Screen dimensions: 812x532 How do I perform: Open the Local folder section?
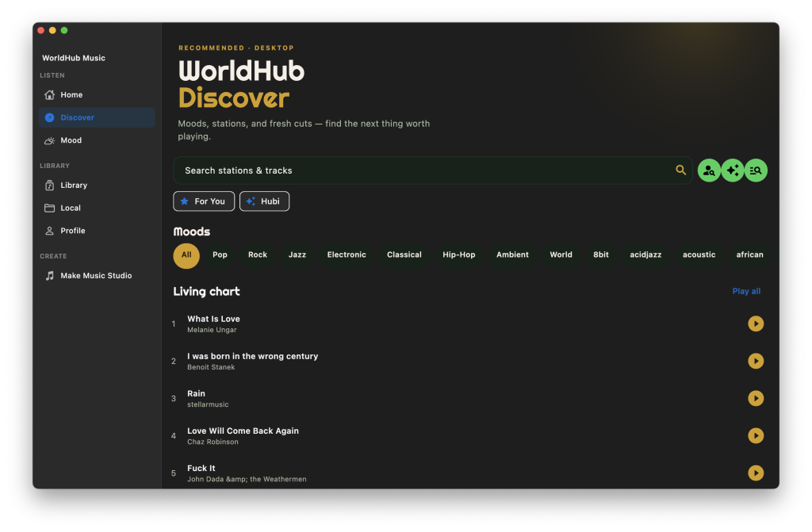[96, 208]
